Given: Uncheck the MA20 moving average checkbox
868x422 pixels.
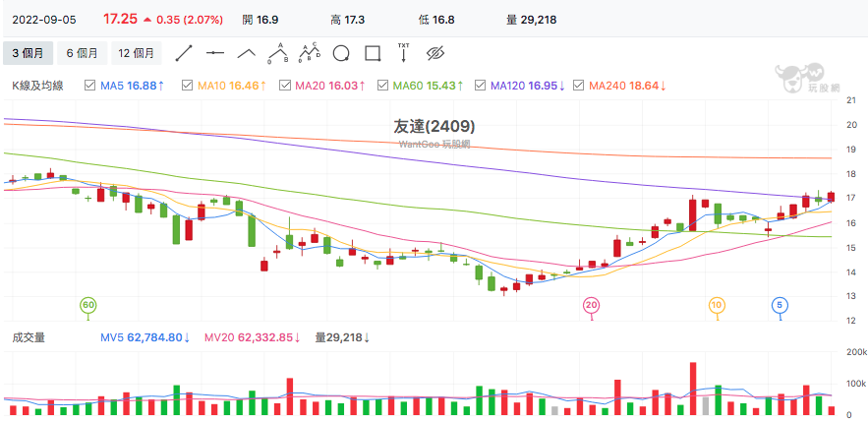Looking at the screenshot, I should click(284, 86).
